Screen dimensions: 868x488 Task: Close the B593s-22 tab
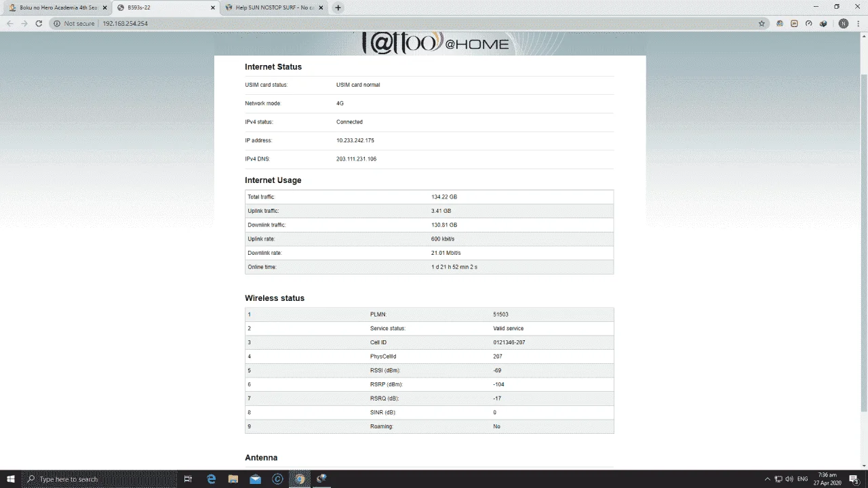(213, 7)
